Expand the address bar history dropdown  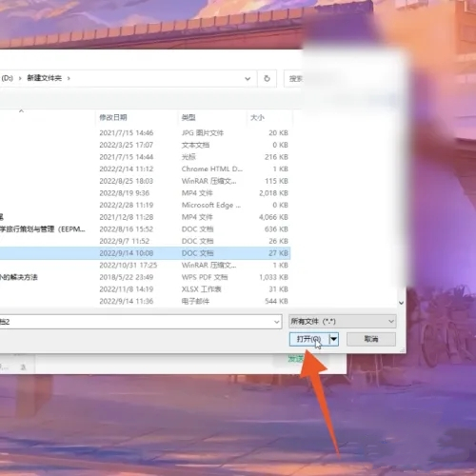pos(248,78)
